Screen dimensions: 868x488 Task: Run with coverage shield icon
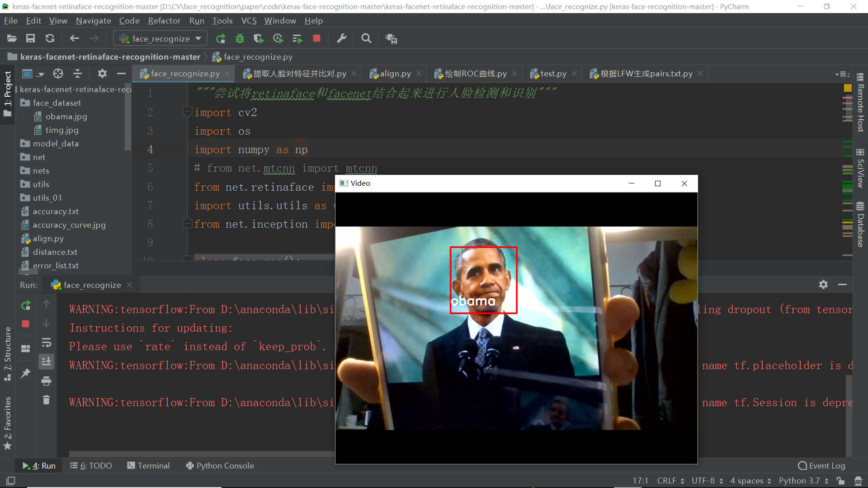(x=259, y=39)
